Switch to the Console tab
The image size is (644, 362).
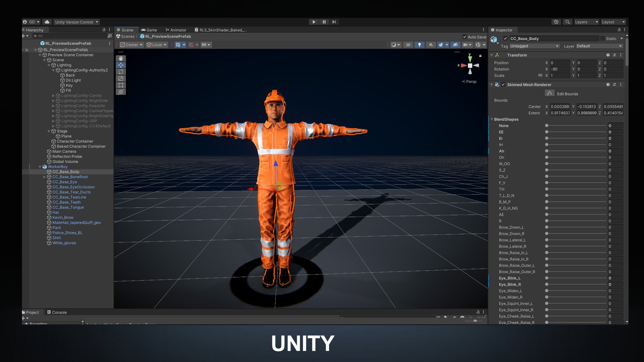coord(57,312)
